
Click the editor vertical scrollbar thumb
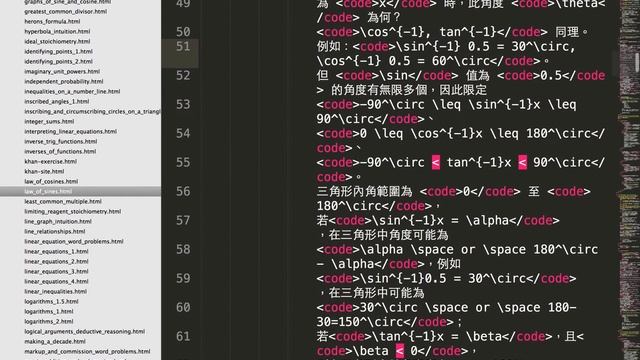[x=637, y=62]
